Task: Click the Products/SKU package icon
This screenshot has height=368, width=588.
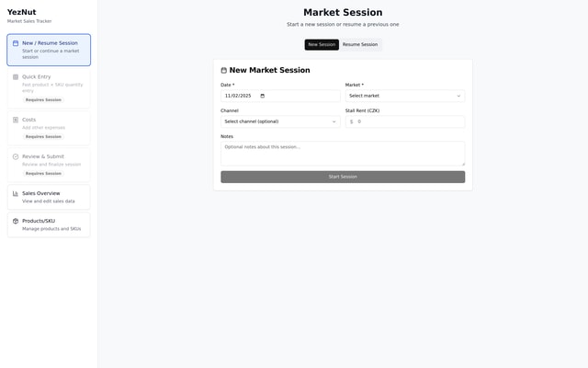Action: (16, 221)
